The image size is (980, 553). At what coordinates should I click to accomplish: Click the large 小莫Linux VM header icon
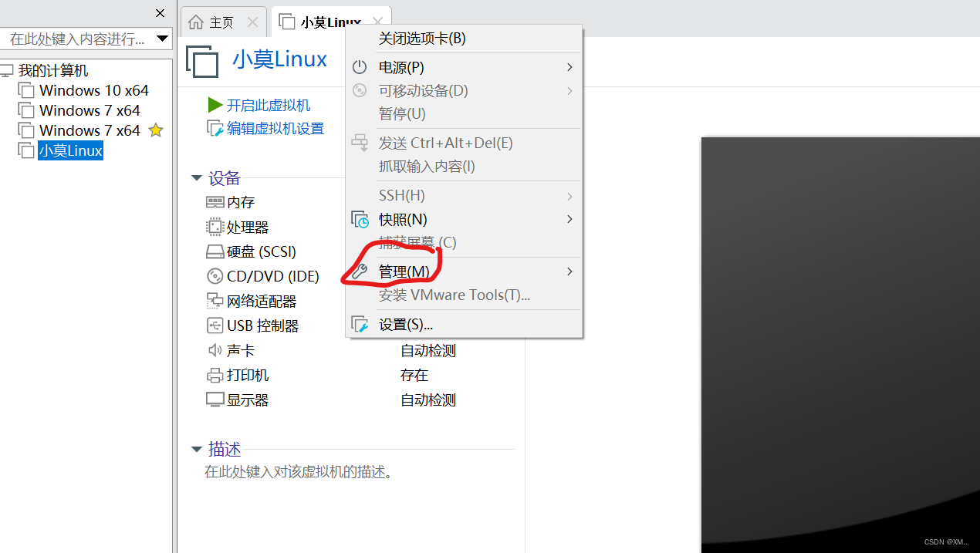(203, 61)
